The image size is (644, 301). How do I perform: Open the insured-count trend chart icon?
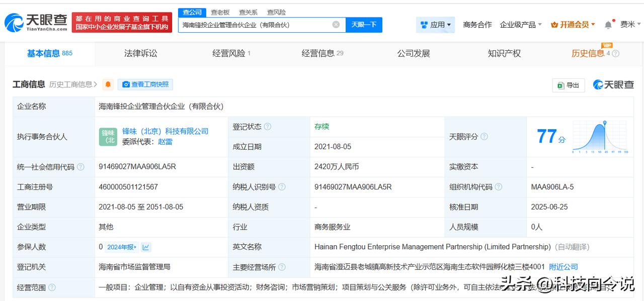146,247
